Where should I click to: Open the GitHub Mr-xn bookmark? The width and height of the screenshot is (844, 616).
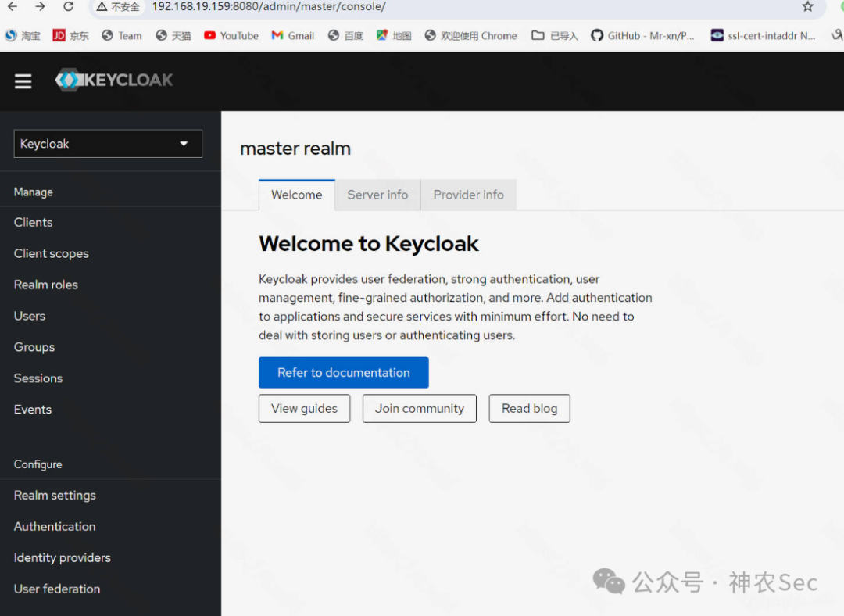click(642, 35)
